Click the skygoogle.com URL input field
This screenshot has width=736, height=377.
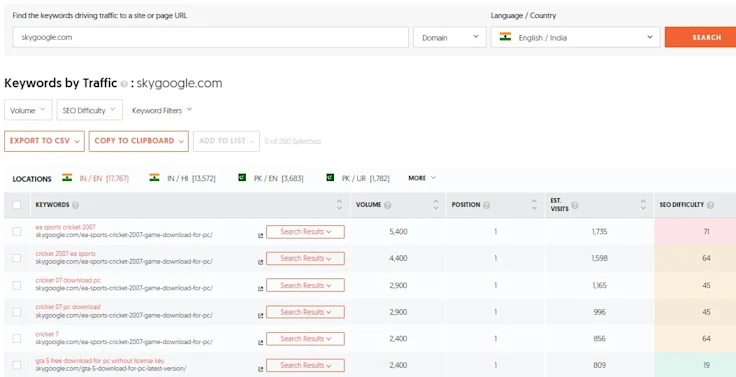click(211, 37)
